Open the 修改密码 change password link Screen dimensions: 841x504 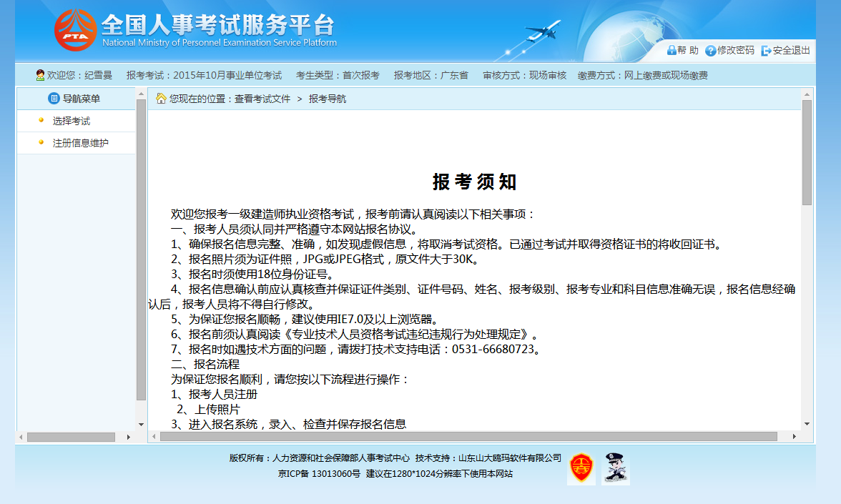(x=736, y=50)
